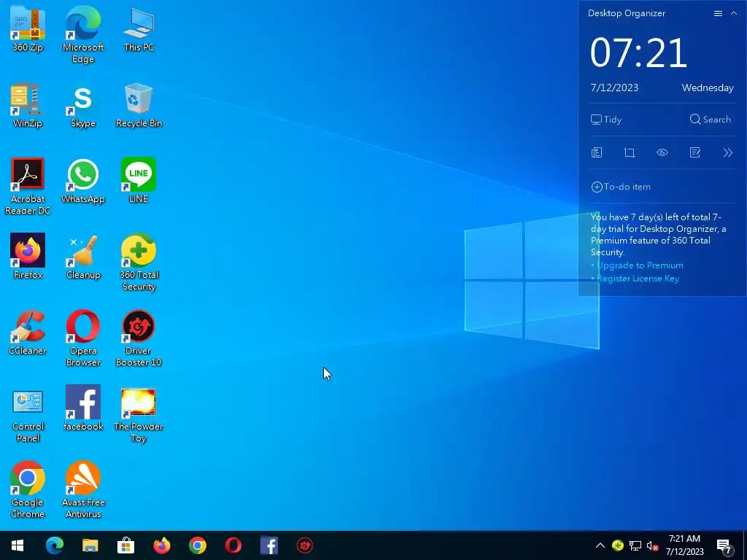Select Acrobat Reader DC shortcut
Image resolution: width=747 pixels, height=560 pixels.
click(x=28, y=187)
